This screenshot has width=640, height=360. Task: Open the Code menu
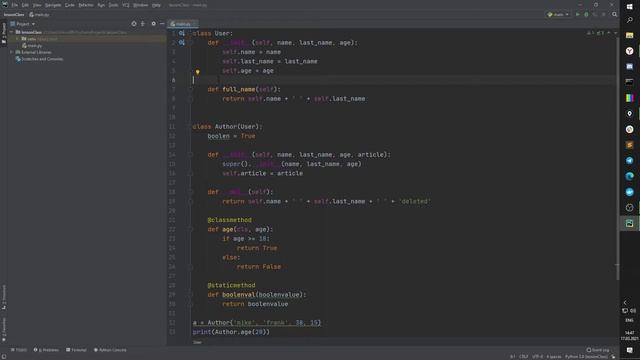tap(70, 5)
